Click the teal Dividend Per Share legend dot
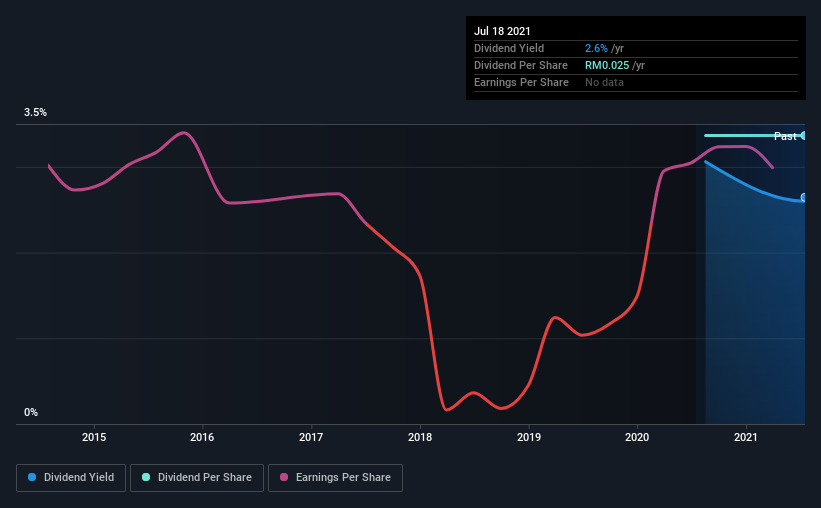Image resolution: width=821 pixels, height=508 pixels. point(146,477)
